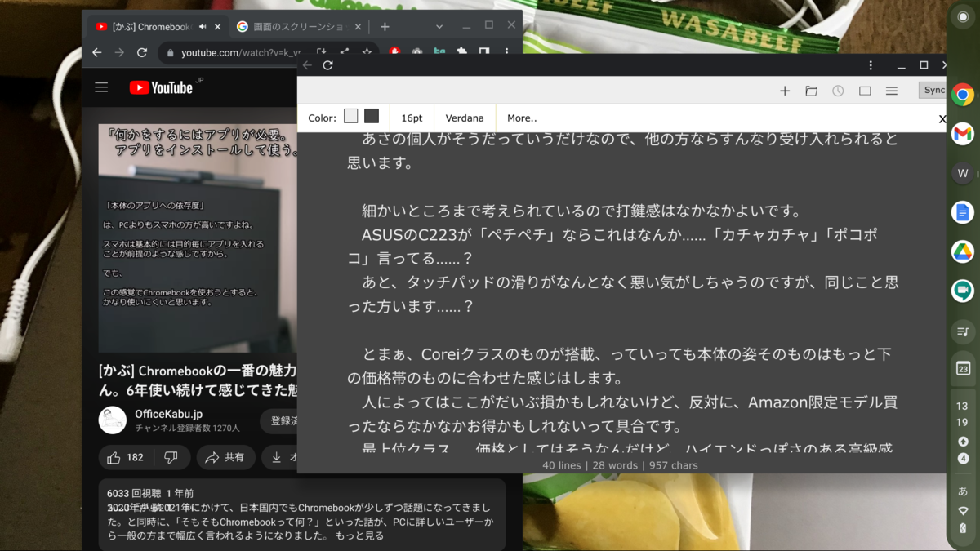This screenshot has width=980, height=551.
Task: Create a new note with the plus icon
Action: coord(785,91)
